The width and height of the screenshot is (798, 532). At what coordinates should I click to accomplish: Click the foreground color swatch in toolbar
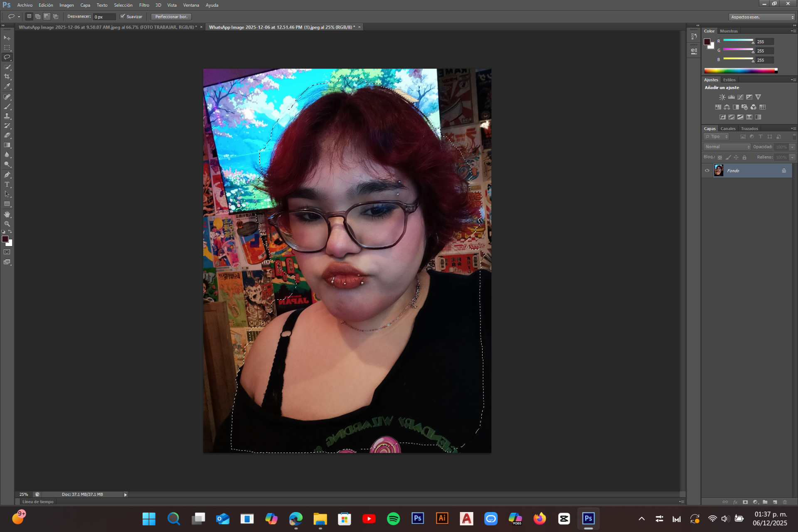(5, 239)
